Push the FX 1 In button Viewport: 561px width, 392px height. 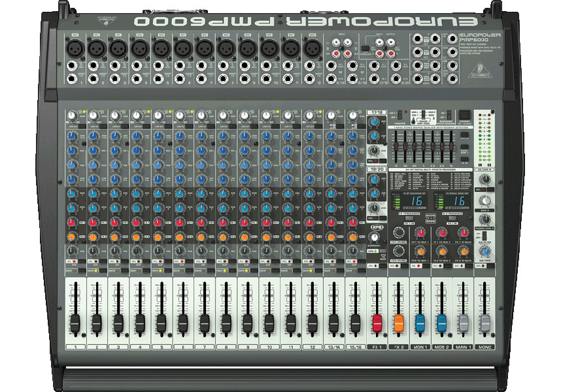pos(409,218)
